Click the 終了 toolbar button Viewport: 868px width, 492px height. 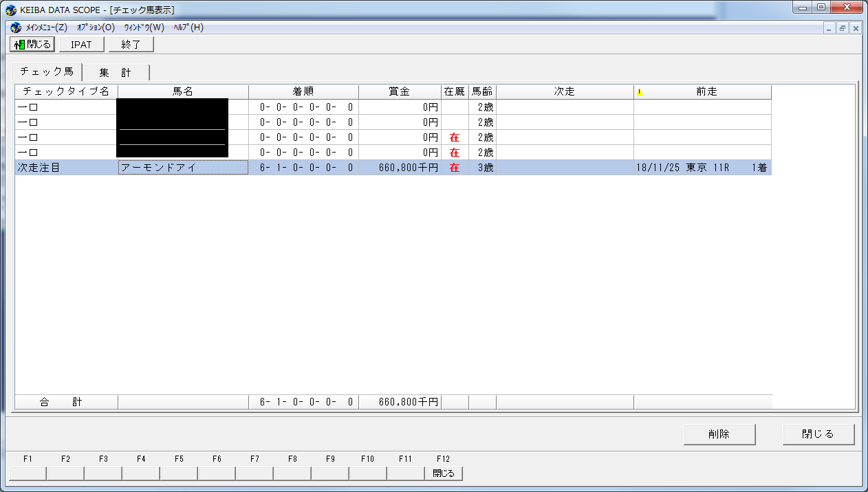point(131,45)
